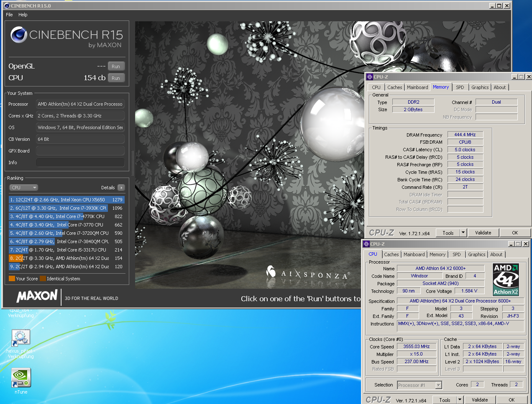Open the Help menu in Cinebench

coord(23,15)
